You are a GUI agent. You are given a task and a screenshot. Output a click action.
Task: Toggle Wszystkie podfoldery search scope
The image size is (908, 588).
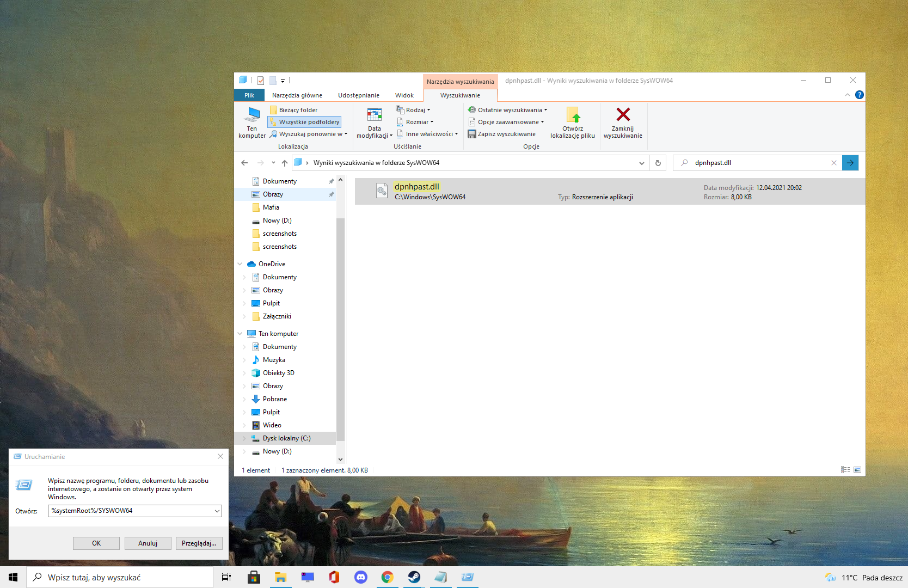tap(305, 122)
